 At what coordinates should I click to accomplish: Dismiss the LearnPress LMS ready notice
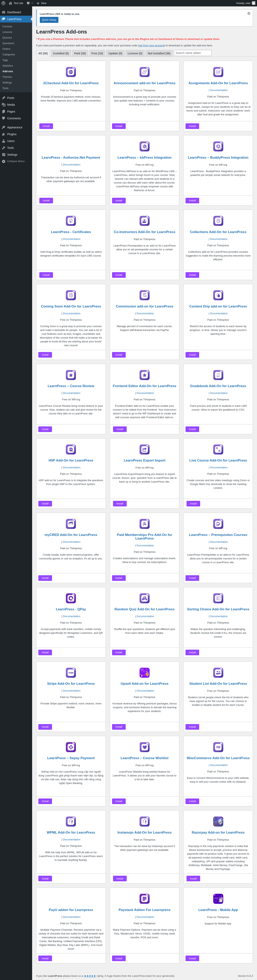249,13
